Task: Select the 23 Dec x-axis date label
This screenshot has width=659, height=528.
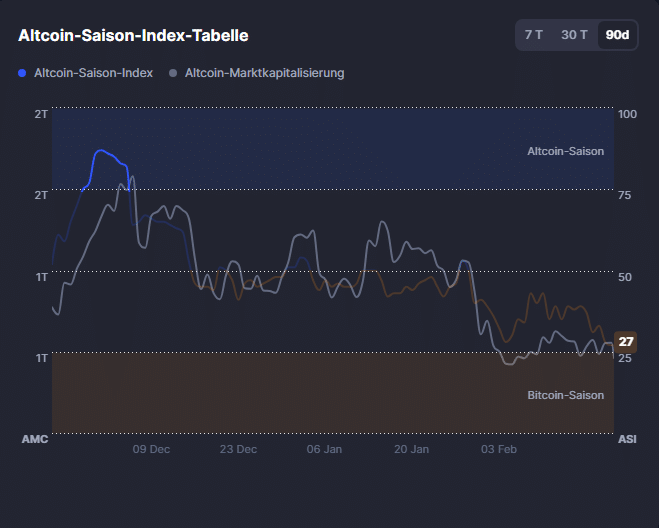Action: click(x=238, y=450)
